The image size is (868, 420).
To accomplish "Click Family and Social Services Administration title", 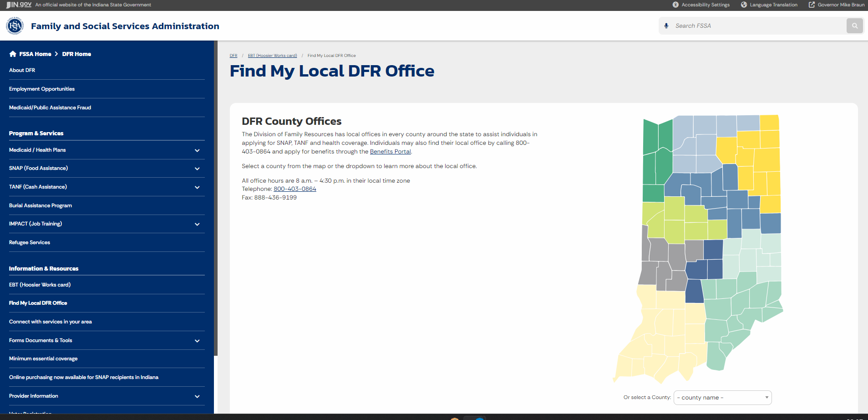I will click(125, 26).
